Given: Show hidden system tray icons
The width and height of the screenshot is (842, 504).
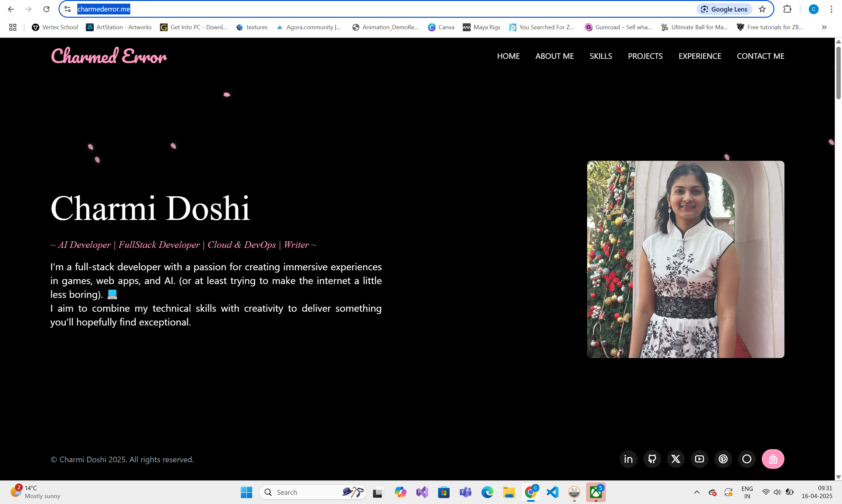Looking at the screenshot, I should pyautogui.click(x=697, y=492).
